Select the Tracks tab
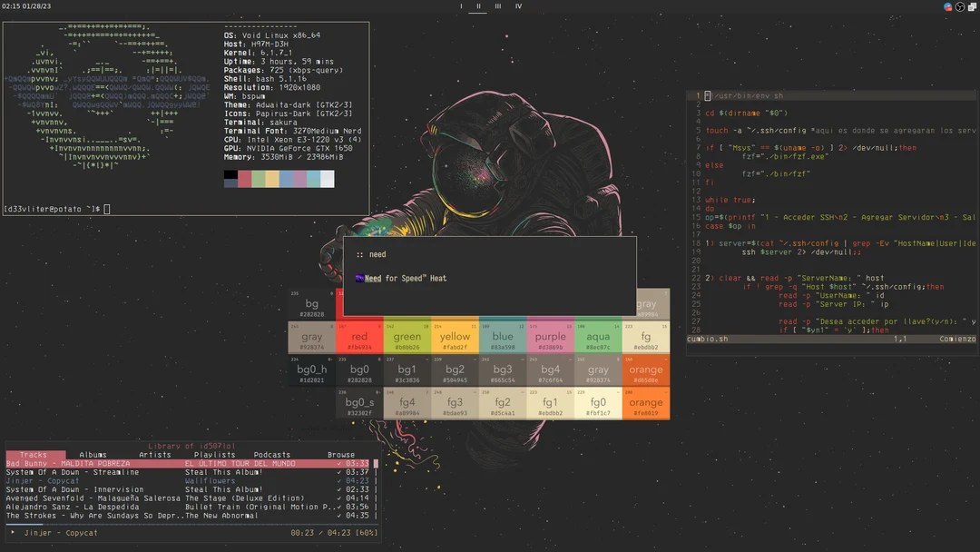 34,454
